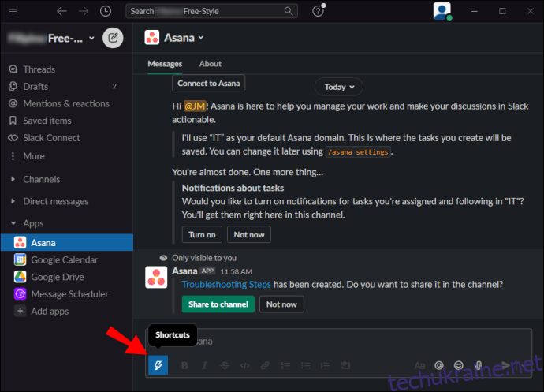Go back in history
This screenshot has width=544, height=392.
(x=61, y=11)
